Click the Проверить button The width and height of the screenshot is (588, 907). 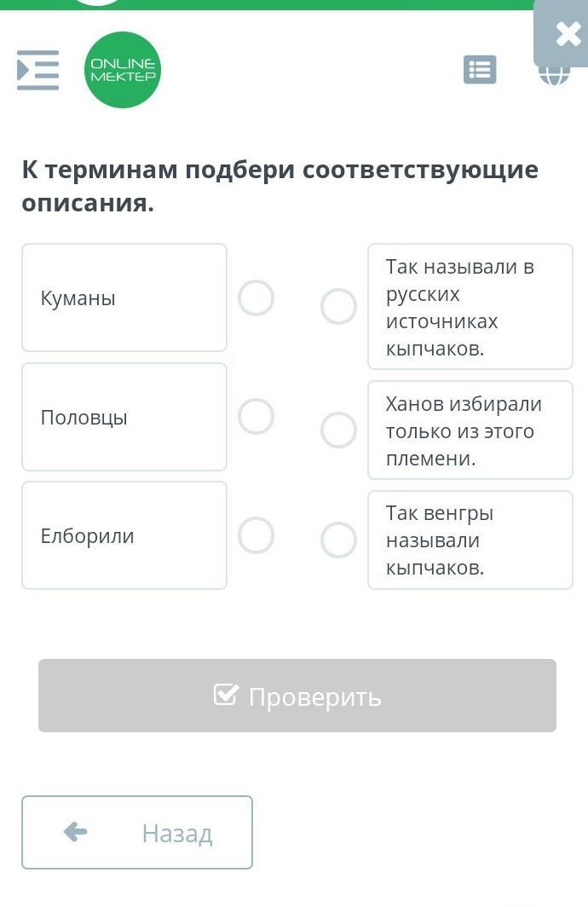tap(297, 696)
